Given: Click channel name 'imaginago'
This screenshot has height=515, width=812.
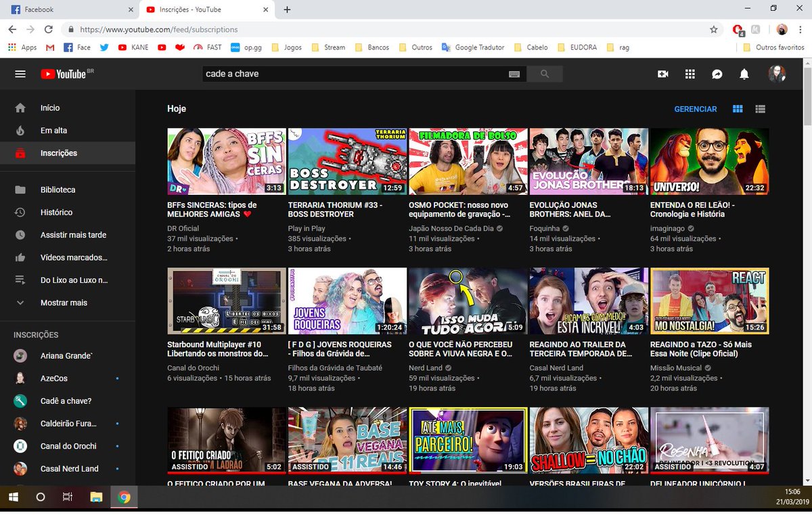Looking at the screenshot, I should (x=668, y=229).
